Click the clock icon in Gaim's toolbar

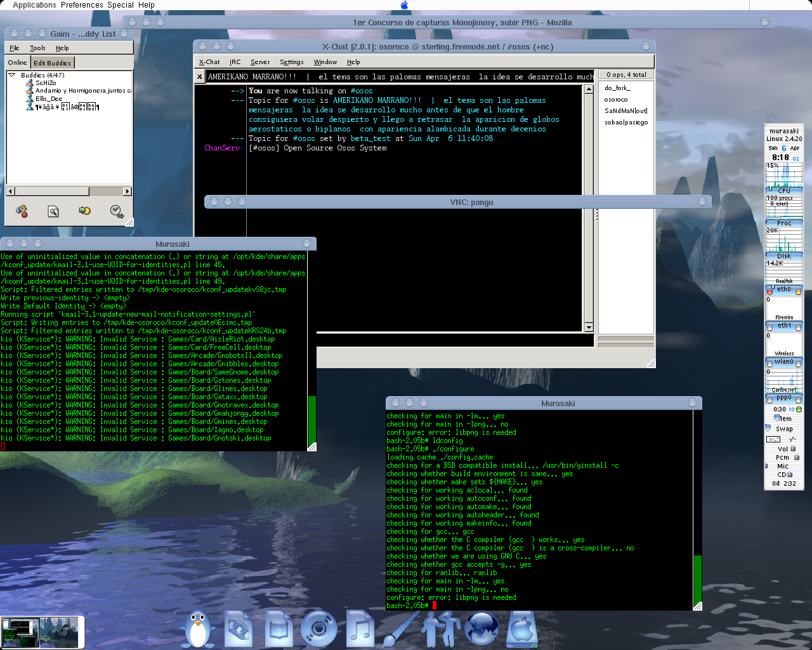tap(116, 211)
